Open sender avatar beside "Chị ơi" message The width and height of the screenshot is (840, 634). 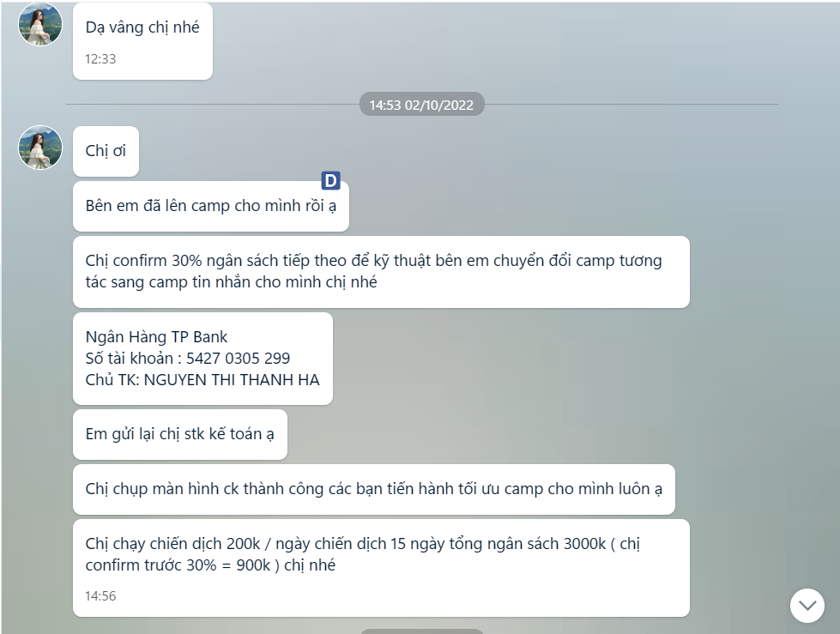coord(40,148)
